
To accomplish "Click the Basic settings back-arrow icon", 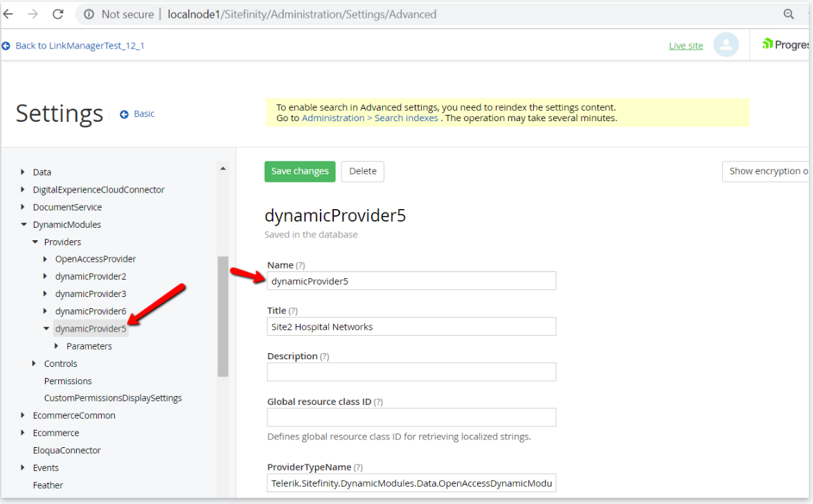I will [x=124, y=114].
